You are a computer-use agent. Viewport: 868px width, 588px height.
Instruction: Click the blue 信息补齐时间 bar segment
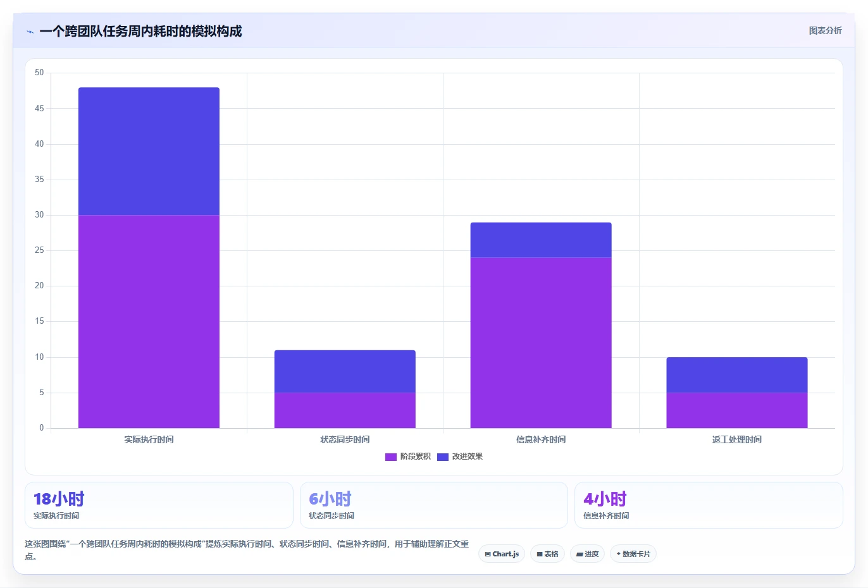click(x=541, y=240)
